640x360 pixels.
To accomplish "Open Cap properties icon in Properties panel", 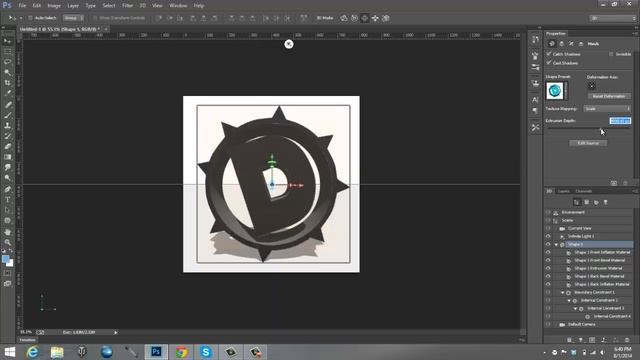I will [571, 44].
